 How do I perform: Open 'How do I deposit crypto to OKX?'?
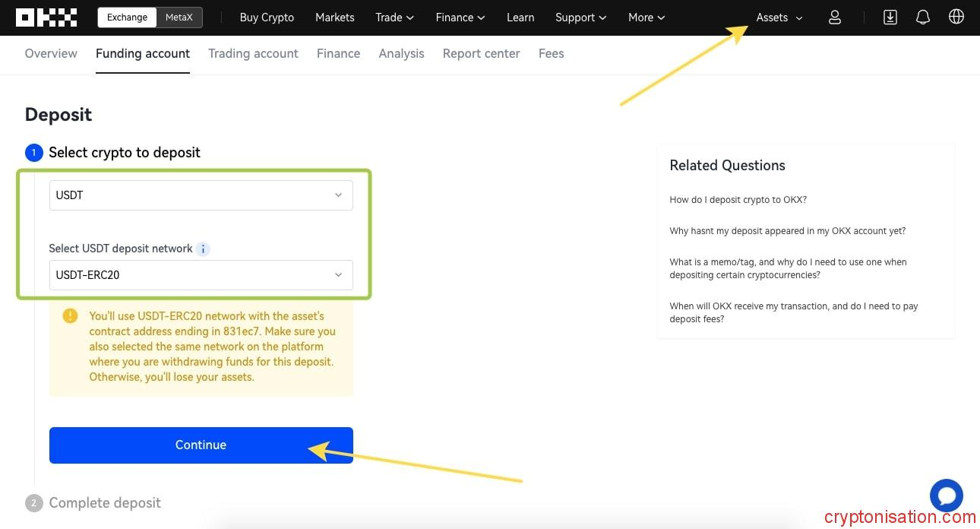tap(738, 200)
